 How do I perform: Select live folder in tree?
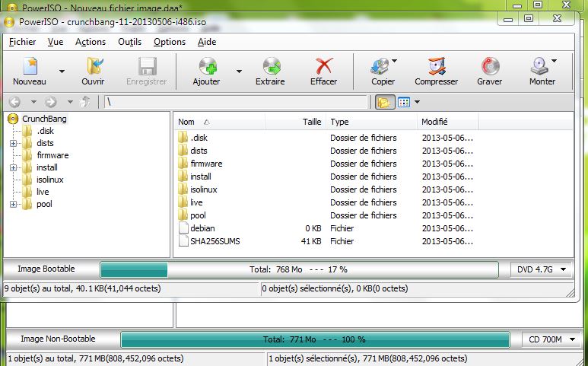click(x=43, y=192)
